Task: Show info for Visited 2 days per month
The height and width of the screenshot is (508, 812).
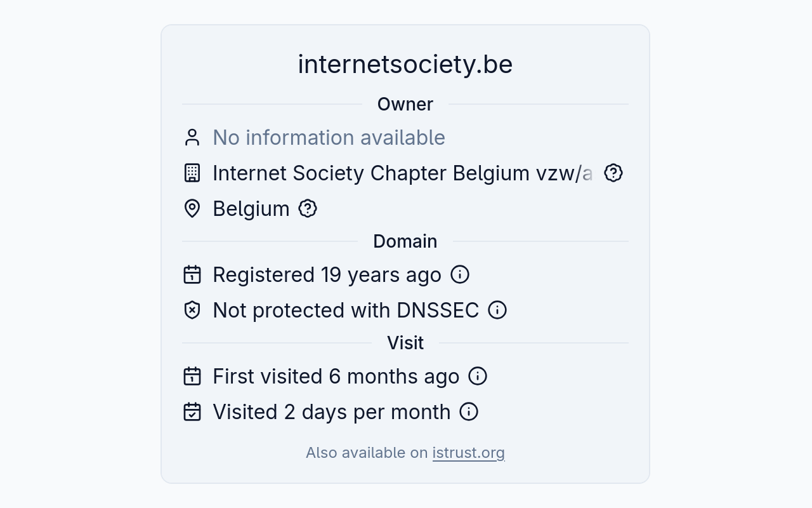Action: (x=469, y=411)
